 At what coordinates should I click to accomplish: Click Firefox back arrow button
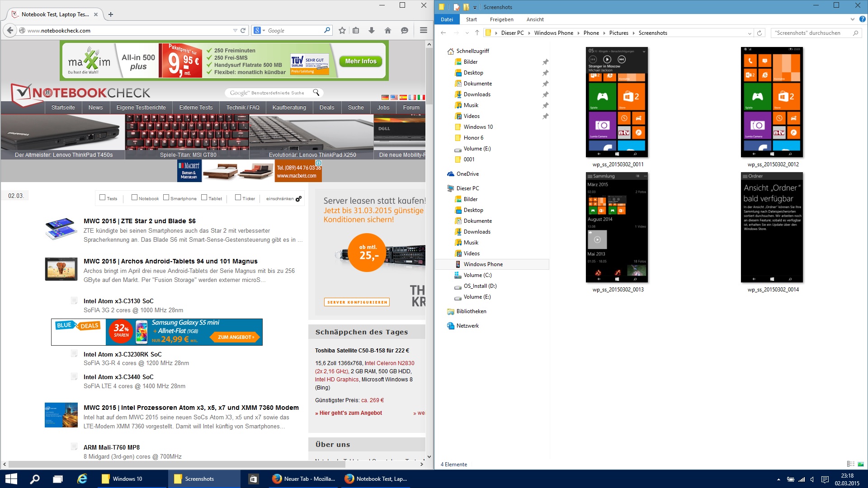(10, 30)
